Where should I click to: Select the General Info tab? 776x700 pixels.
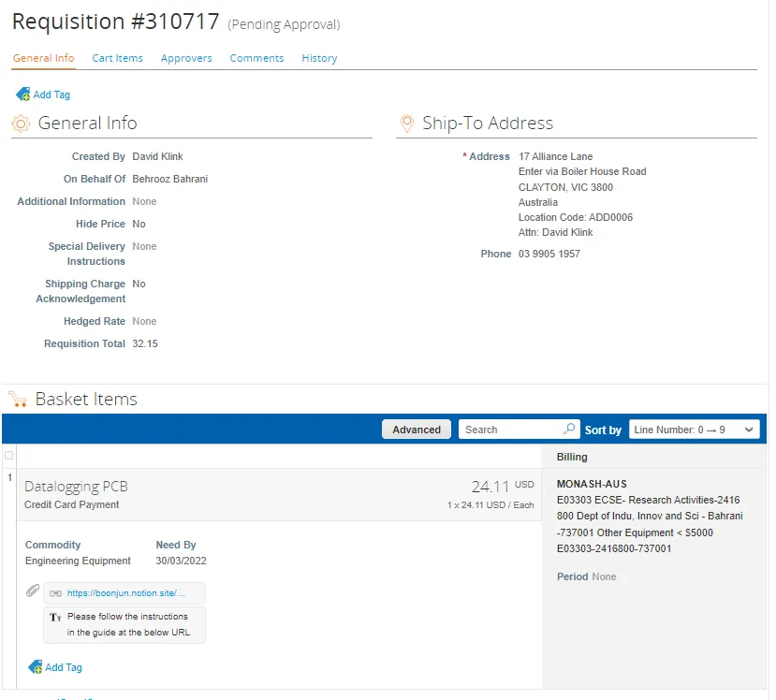click(43, 58)
